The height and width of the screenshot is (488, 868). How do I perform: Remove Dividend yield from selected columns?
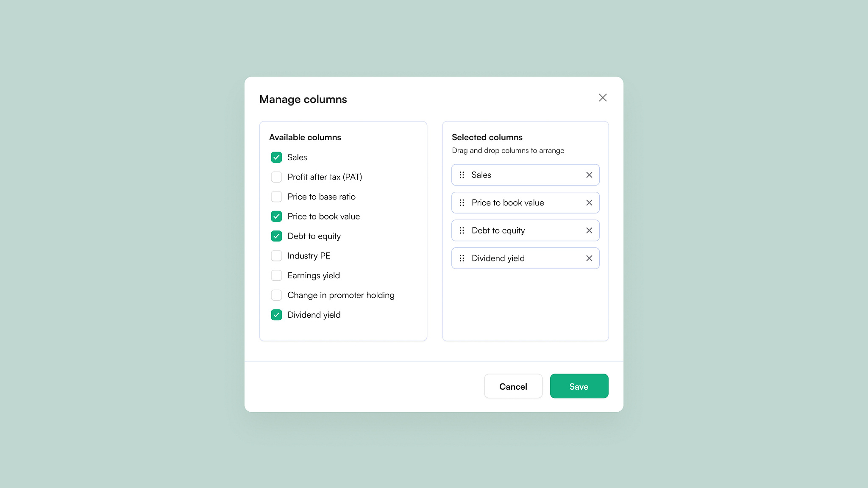(589, 258)
